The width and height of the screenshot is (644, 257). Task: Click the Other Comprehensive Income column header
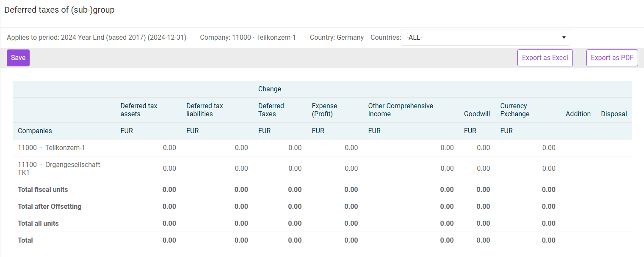click(401, 110)
